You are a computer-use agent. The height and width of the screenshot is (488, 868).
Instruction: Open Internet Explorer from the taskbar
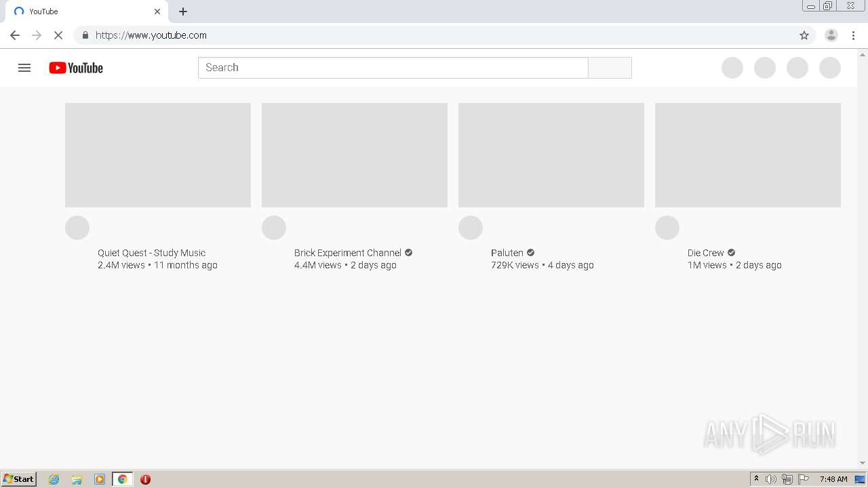[54, 479]
